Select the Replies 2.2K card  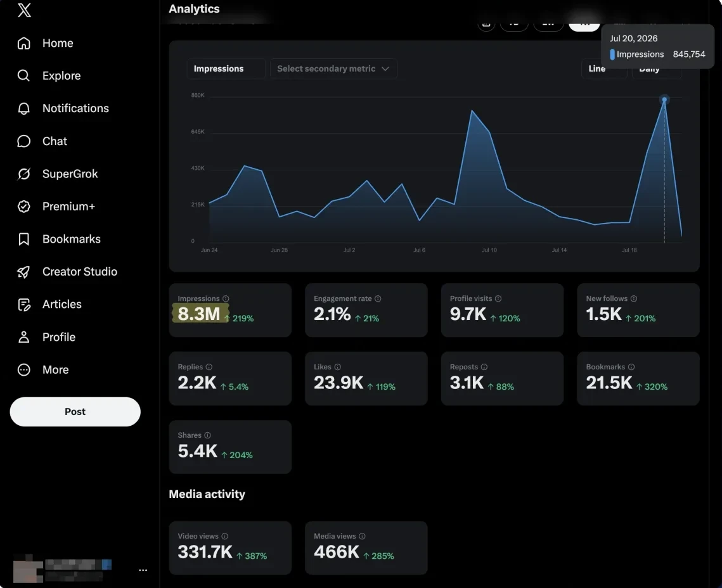(x=230, y=379)
